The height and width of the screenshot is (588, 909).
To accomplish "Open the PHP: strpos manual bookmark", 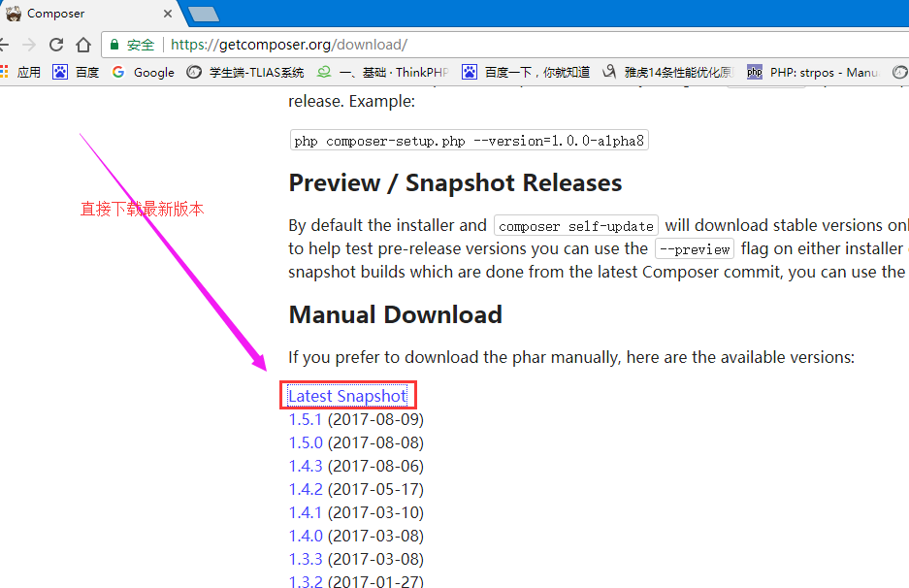I will tap(813, 72).
